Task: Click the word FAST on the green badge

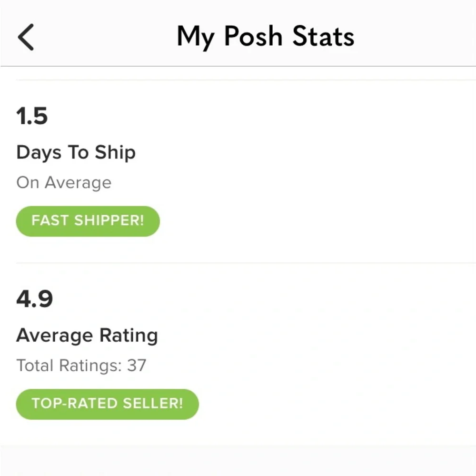Action: 48,221
